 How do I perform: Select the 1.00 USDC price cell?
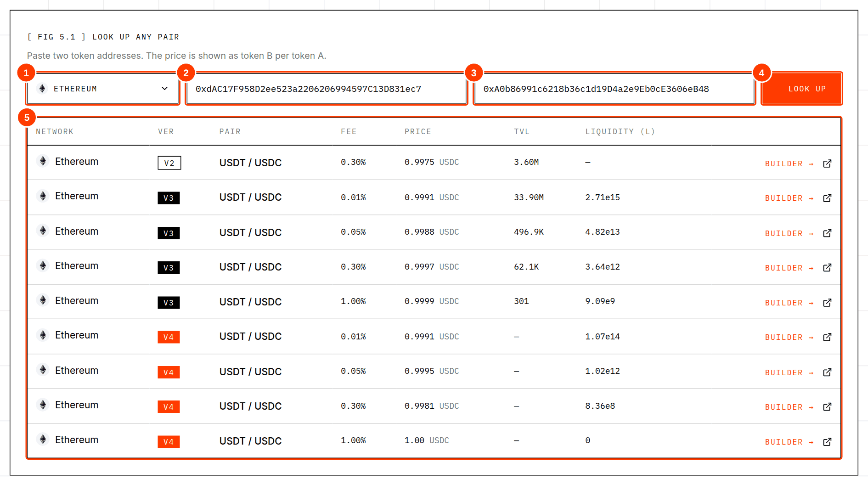click(x=427, y=440)
